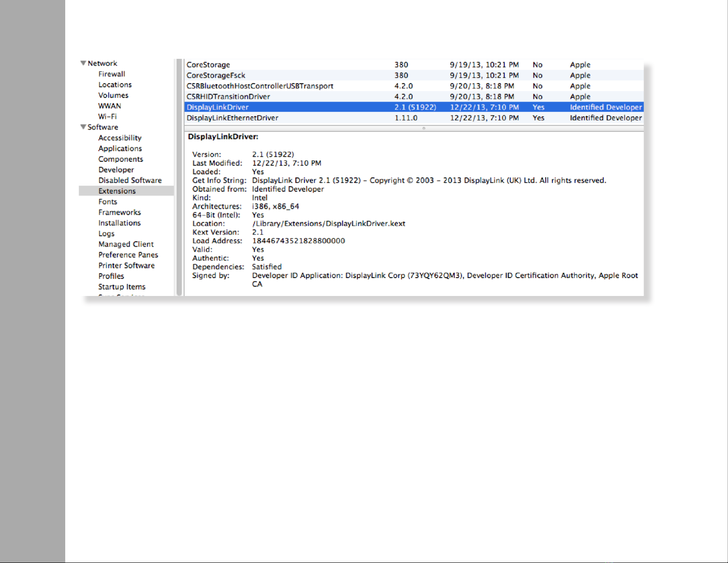This screenshot has width=728, height=563.
Task: Open Fonts in the sidebar
Action: [x=108, y=202]
